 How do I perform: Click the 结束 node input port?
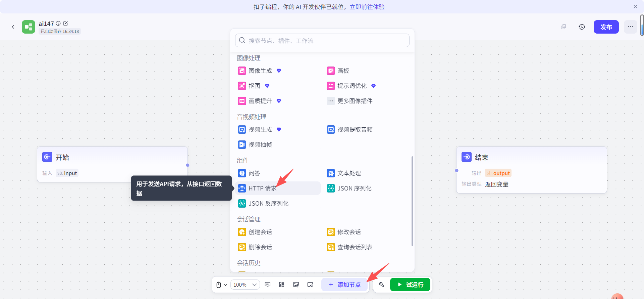457,171
